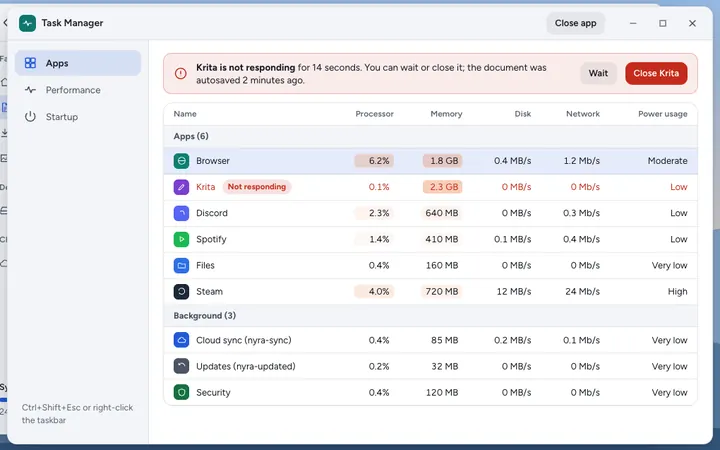Click Cloud sync's 85 MB memory value
Image resolution: width=720 pixels, height=450 pixels.
(x=444, y=340)
